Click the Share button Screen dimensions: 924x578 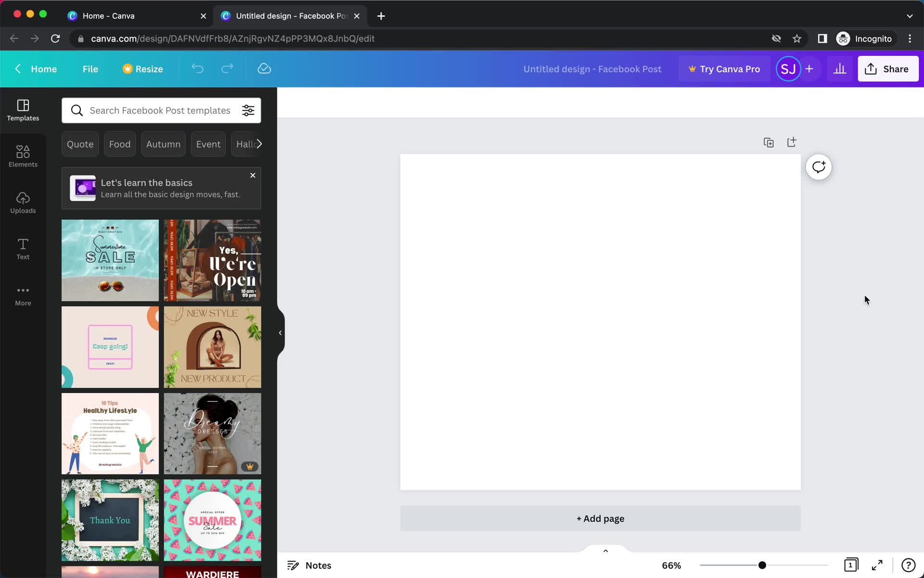click(888, 69)
